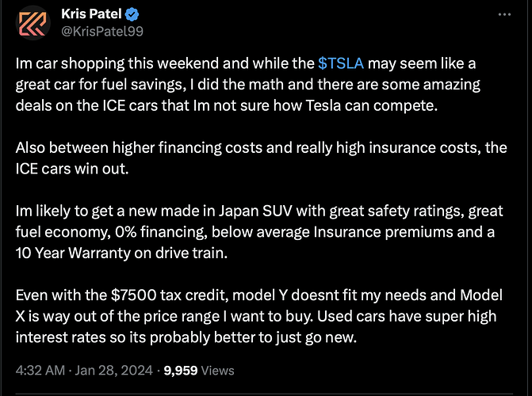532x396 pixels.
Task: Click the text "ICE cars win out."
Action: [72, 169]
